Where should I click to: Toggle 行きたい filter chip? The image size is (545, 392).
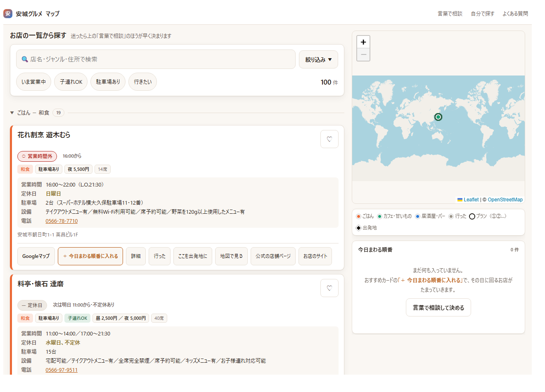pos(143,82)
